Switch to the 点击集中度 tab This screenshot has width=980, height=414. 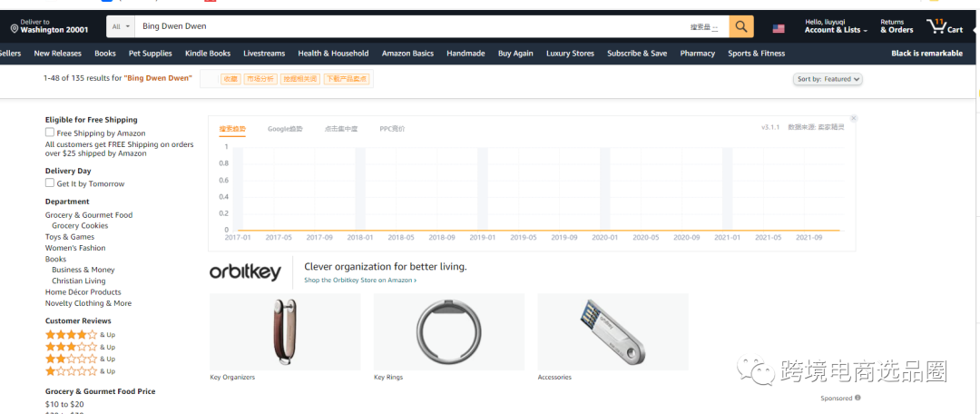point(340,129)
